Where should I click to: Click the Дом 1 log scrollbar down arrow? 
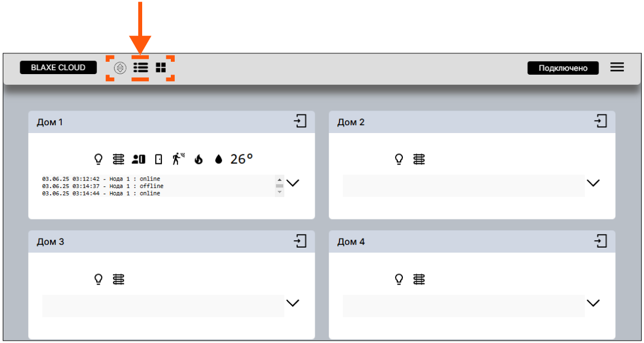tap(279, 192)
